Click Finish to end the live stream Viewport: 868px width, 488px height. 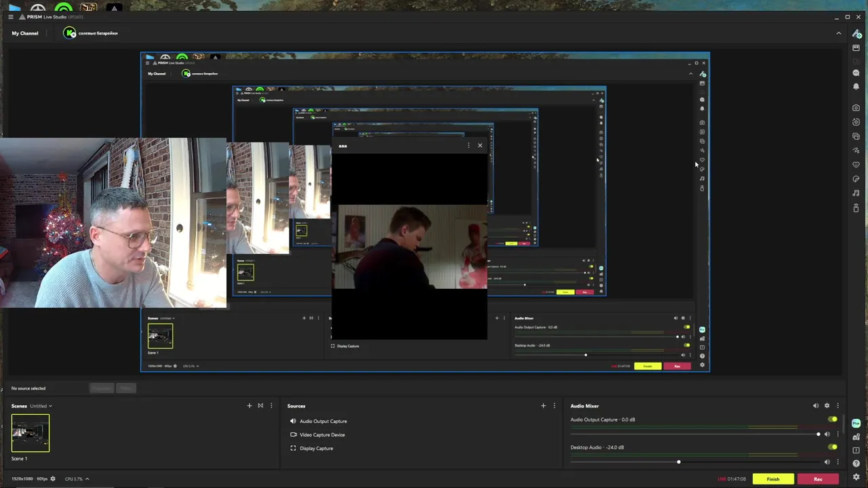coord(773,479)
